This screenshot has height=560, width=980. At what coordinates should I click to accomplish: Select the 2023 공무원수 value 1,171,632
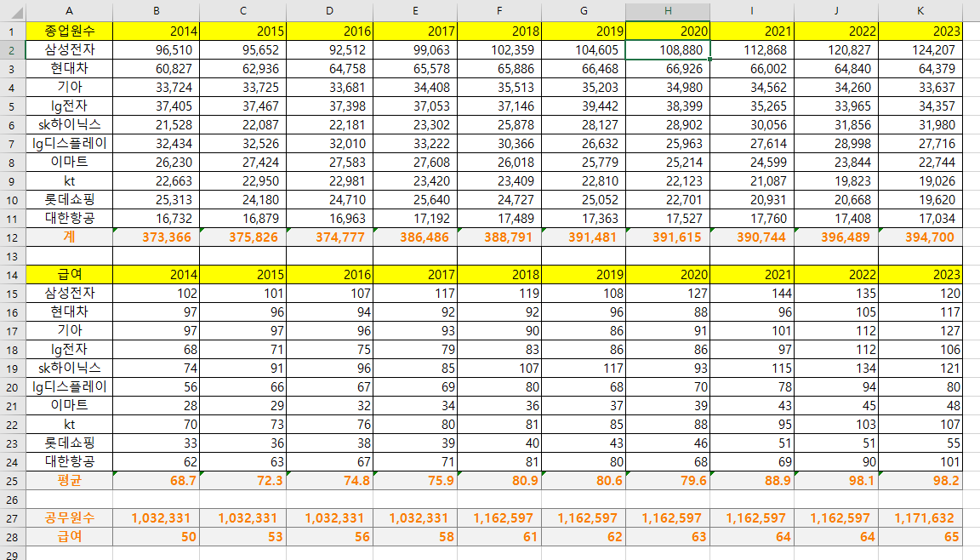tap(920, 517)
